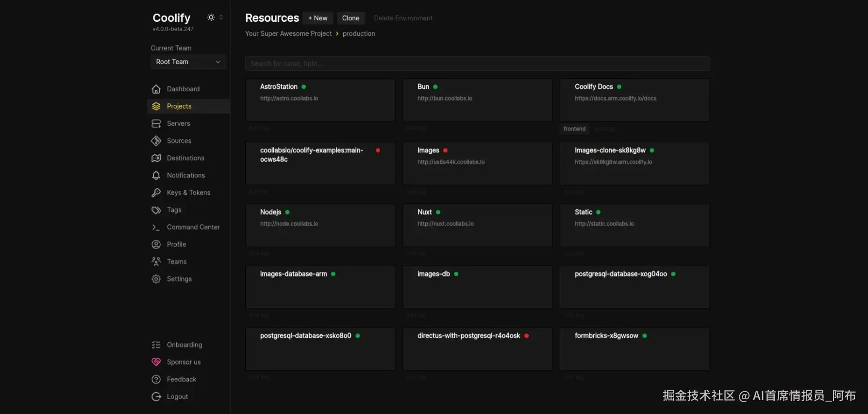Click the Sources git icon
This screenshot has height=414, width=868.
pyautogui.click(x=156, y=141)
